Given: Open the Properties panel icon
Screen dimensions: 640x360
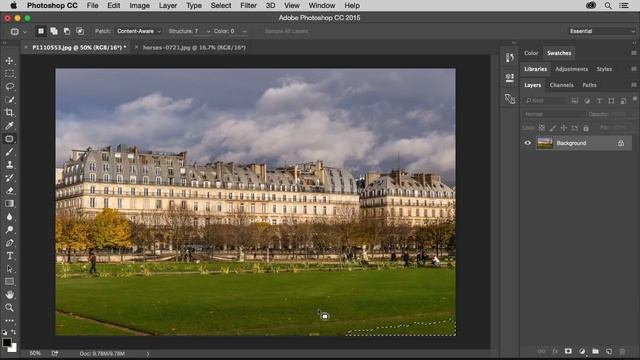Looking at the screenshot, I should point(510,78).
